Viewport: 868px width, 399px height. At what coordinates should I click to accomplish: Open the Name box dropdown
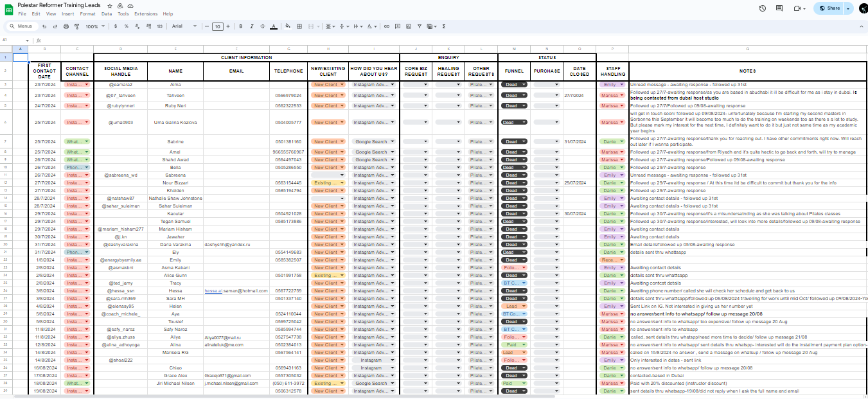tap(27, 40)
